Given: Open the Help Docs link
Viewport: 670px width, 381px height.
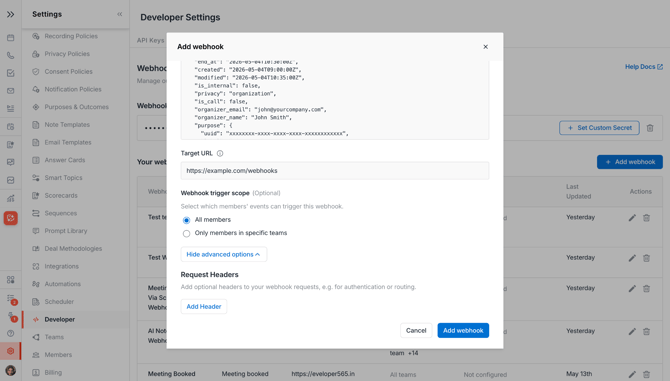Looking at the screenshot, I should pyautogui.click(x=644, y=67).
